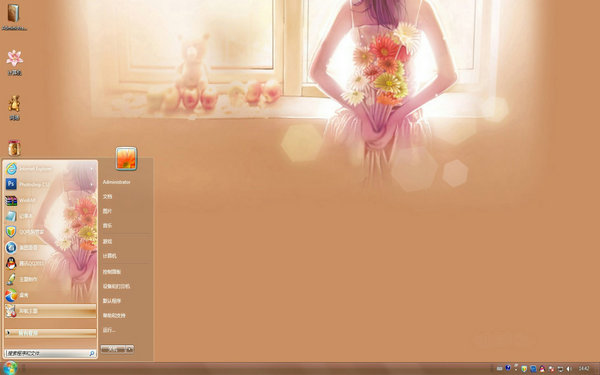
Task: Click the keyboard input method tray icon
Action: point(499,369)
